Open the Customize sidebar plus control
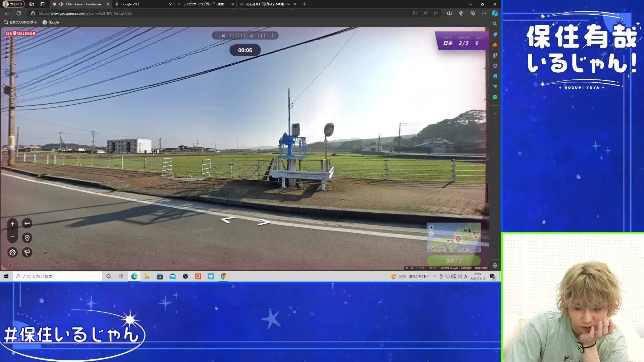 pyautogui.click(x=495, y=114)
